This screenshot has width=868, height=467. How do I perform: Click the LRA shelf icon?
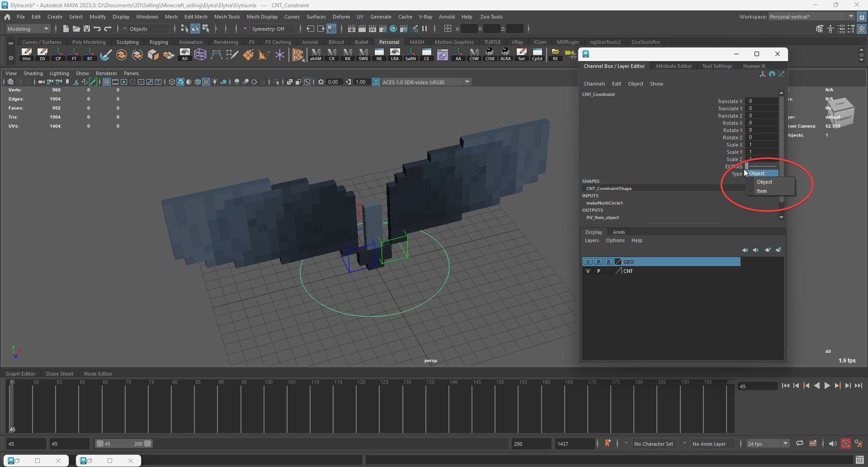[395, 55]
